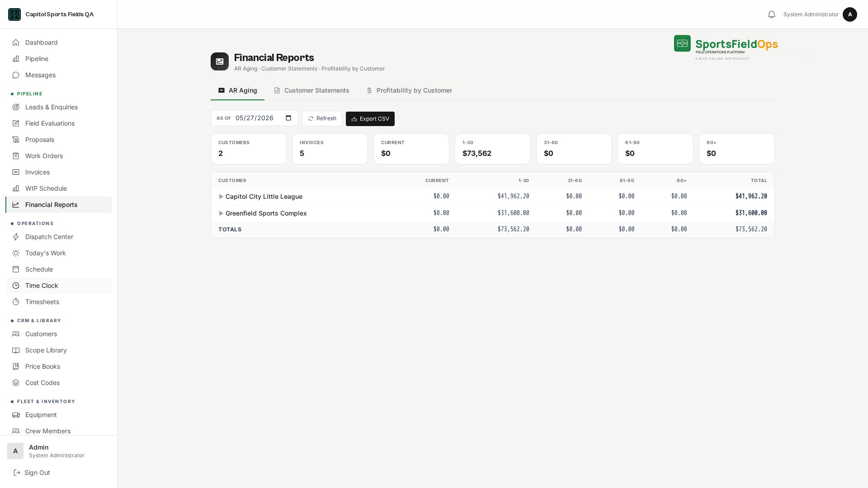This screenshot has width=868, height=488.
Task: Go to Messages in sidebar
Action: [58, 75]
